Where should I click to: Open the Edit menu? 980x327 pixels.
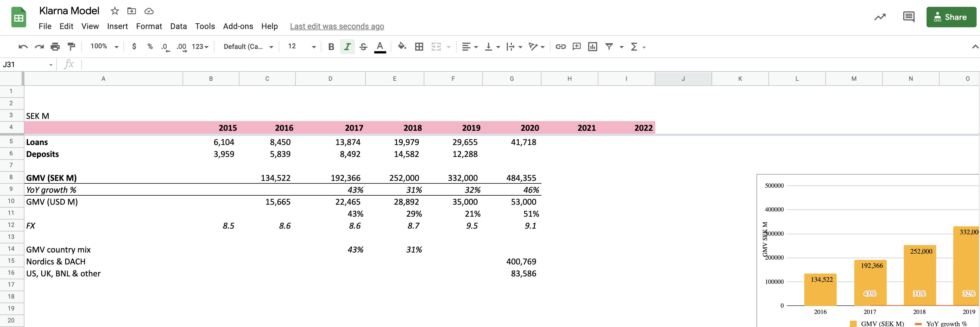[x=66, y=26]
